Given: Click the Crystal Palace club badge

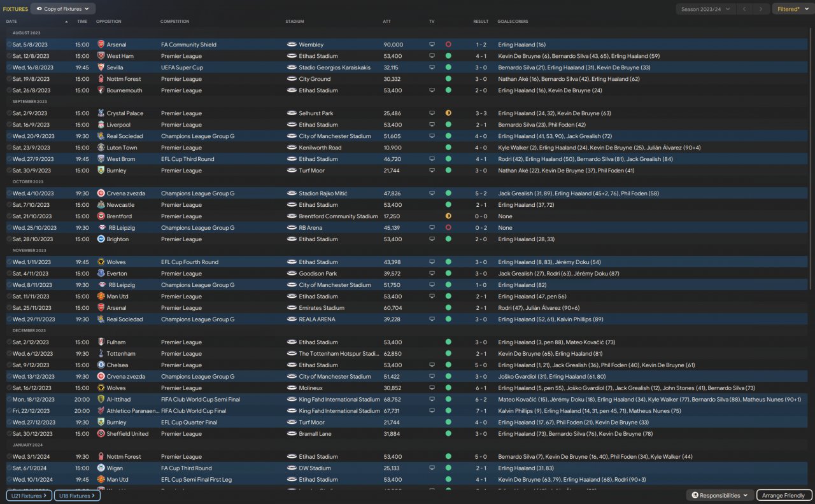Looking at the screenshot, I should [x=101, y=113].
